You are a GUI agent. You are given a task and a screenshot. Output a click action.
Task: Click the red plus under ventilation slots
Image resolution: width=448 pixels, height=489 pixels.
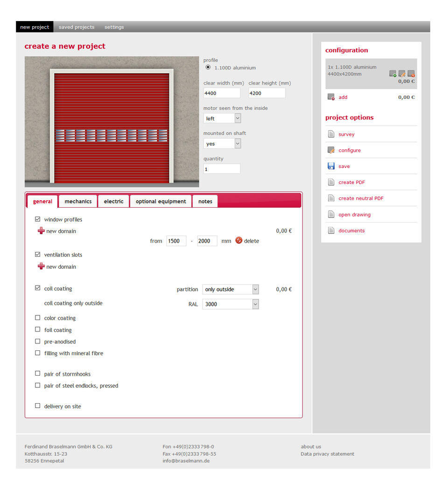[41, 266]
